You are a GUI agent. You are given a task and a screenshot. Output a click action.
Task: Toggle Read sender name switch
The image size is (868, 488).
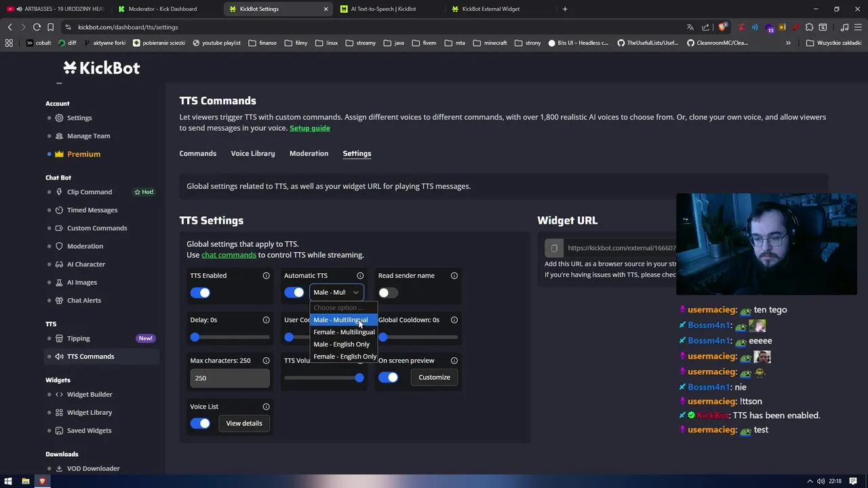389,293
